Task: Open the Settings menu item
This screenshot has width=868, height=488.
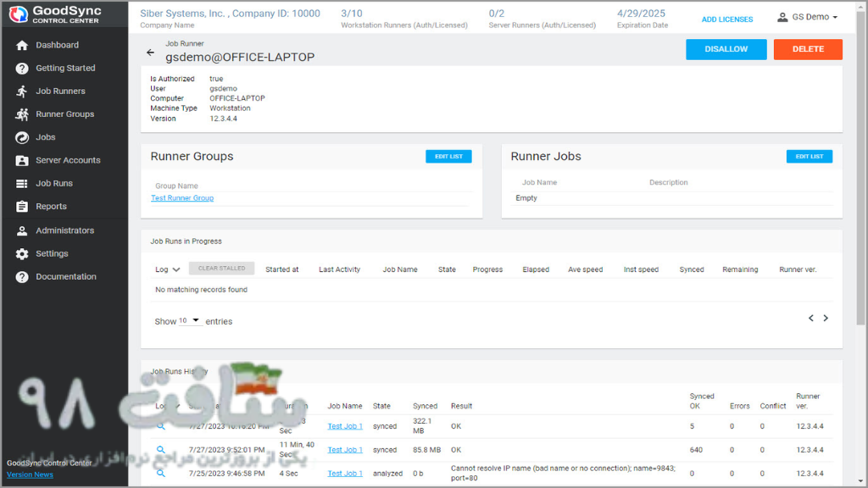Action: click(x=52, y=254)
